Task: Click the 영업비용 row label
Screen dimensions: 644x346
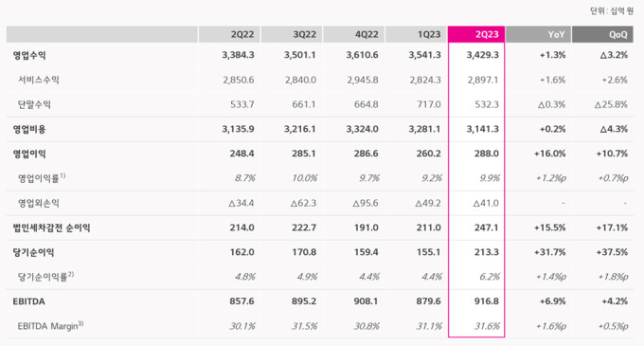Action: tap(29, 129)
